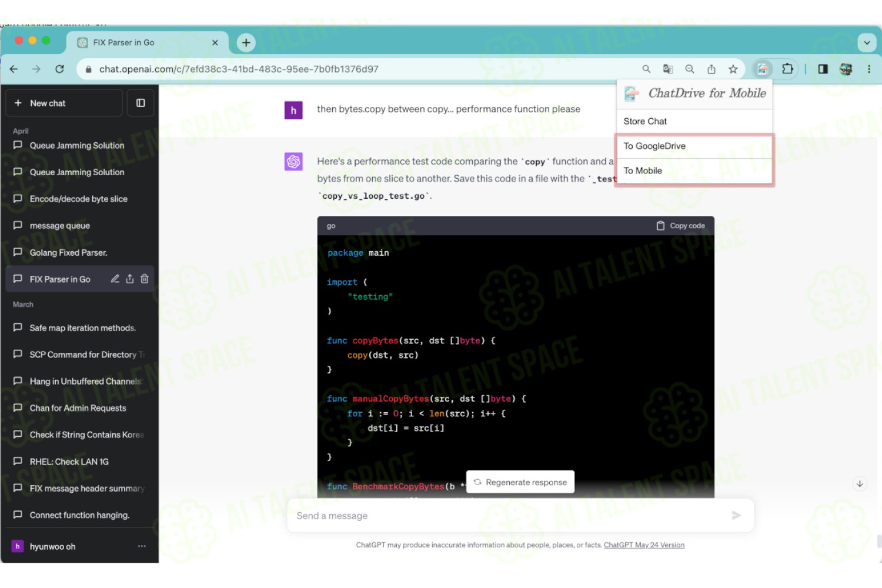The width and height of the screenshot is (882, 588).
Task: Click the ChatDrive extension icon in toolbar
Action: click(763, 69)
